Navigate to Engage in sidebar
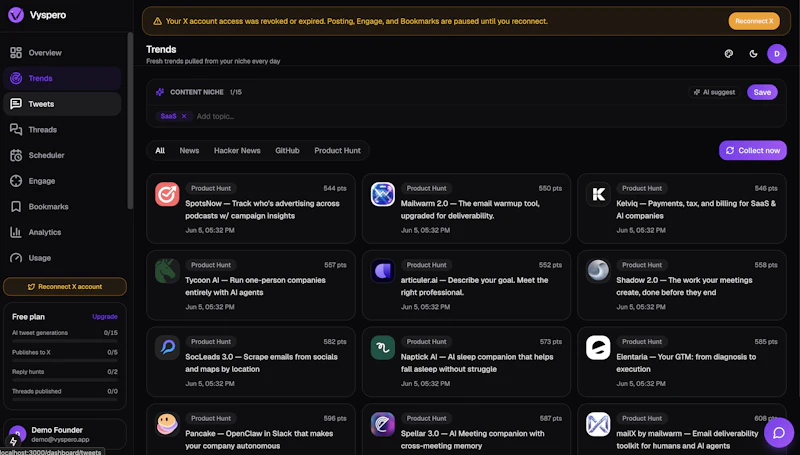This screenshot has height=455, width=800. [62, 181]
